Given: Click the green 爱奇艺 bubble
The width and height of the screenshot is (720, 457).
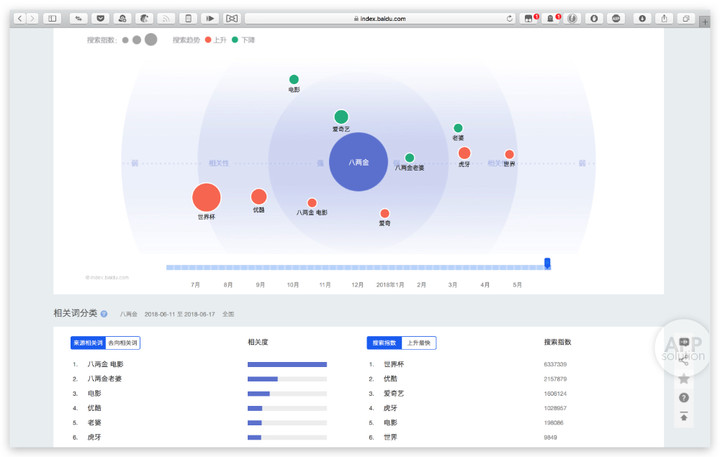Looking at the screenshot, I should click(341, 117).
